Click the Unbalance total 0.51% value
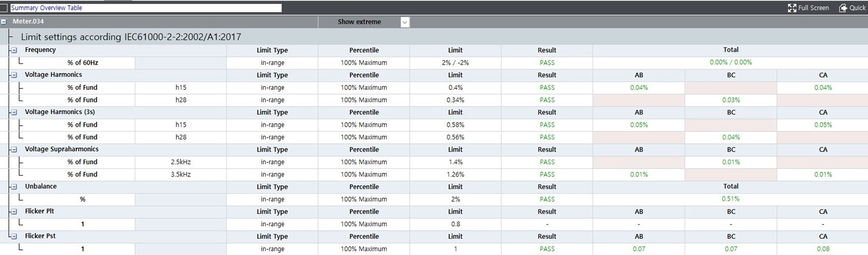The height and width of the screenshot is (255, 868). pos(730,199)
